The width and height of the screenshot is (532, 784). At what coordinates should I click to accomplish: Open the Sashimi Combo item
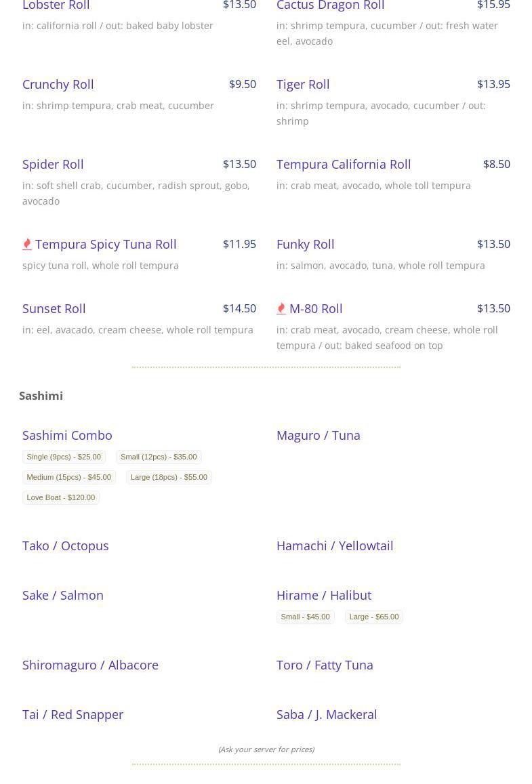coord(67,435)
